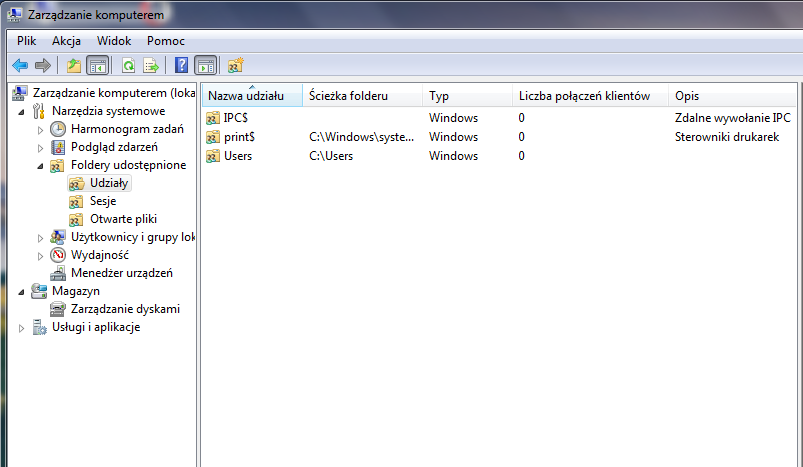
Task: Sort by Typ column header
Action: pos(468,96)
